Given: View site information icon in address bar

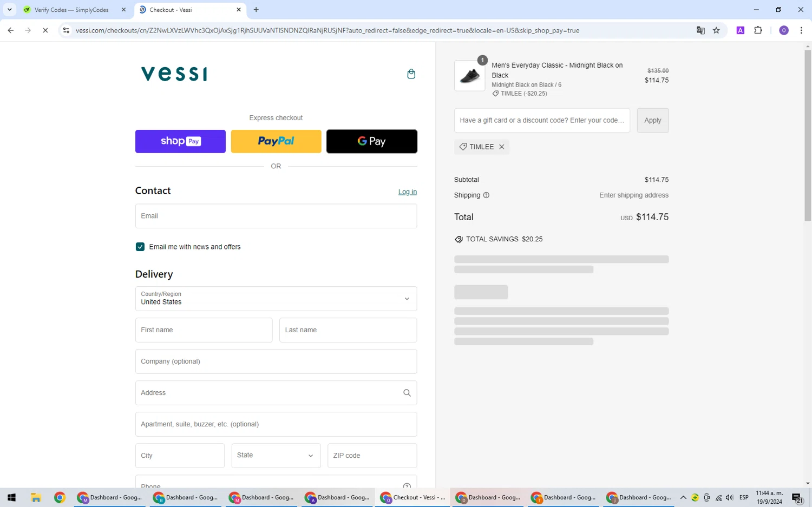Looking at the screenshot, I should tap(66, 30).
